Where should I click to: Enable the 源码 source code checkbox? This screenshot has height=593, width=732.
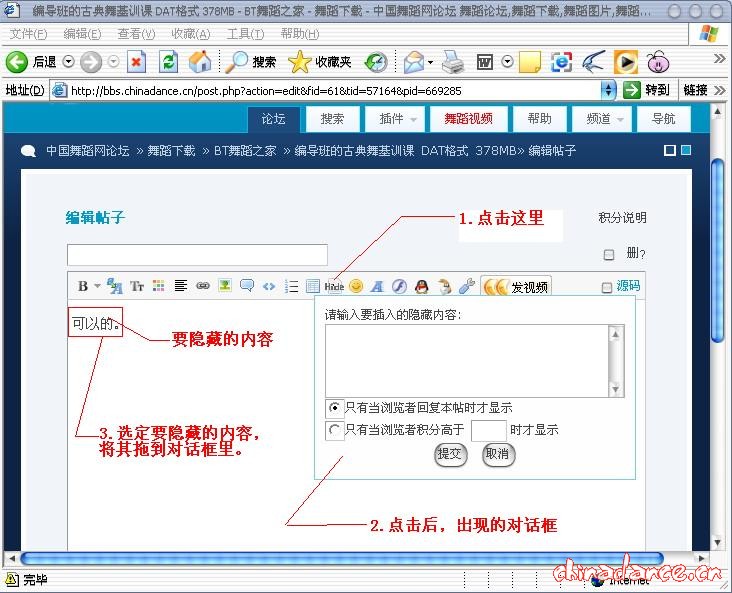point(606,287)
